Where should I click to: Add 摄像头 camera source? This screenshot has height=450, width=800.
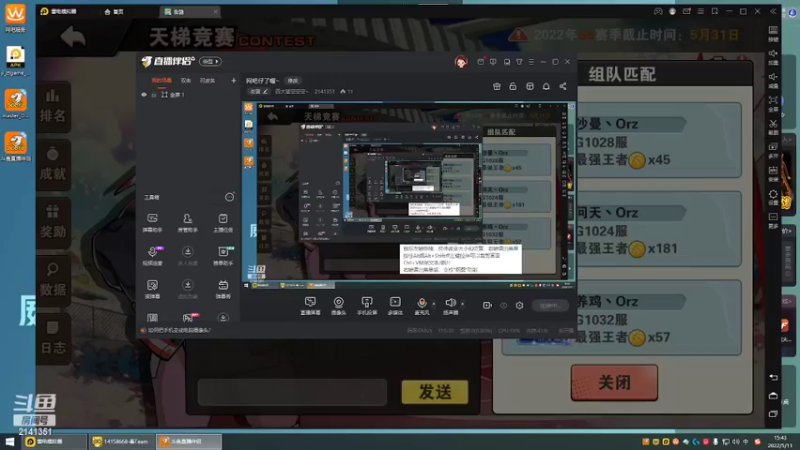pyautogui.click(x=338, y=306)
